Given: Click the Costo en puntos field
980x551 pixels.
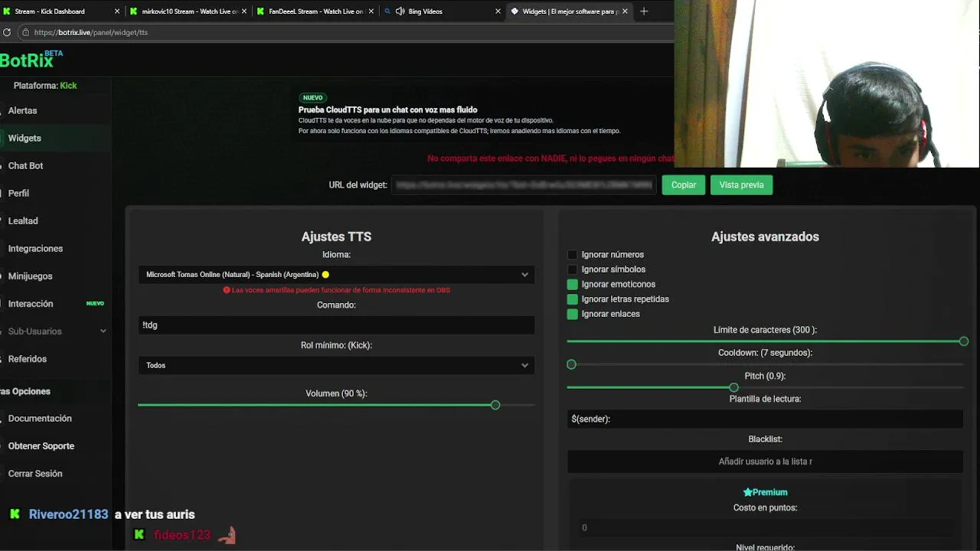Looking at the screenshot, I should click(765, 527).
